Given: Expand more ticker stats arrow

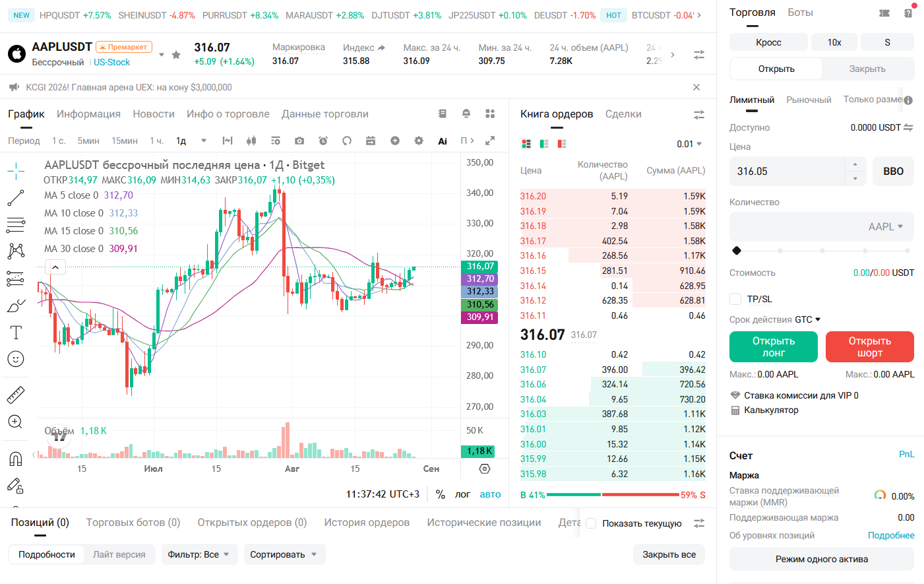Looking at the screenshot, I should (x=672, y=55).
